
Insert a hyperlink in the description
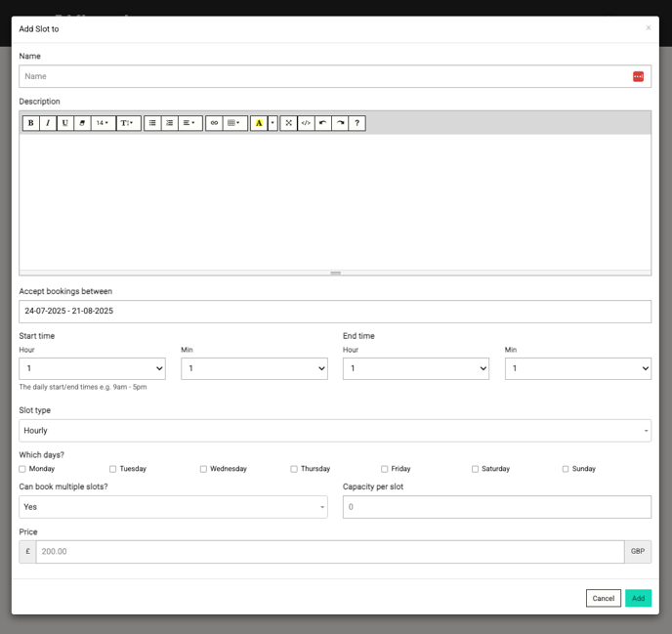click(x=215, y=123)
